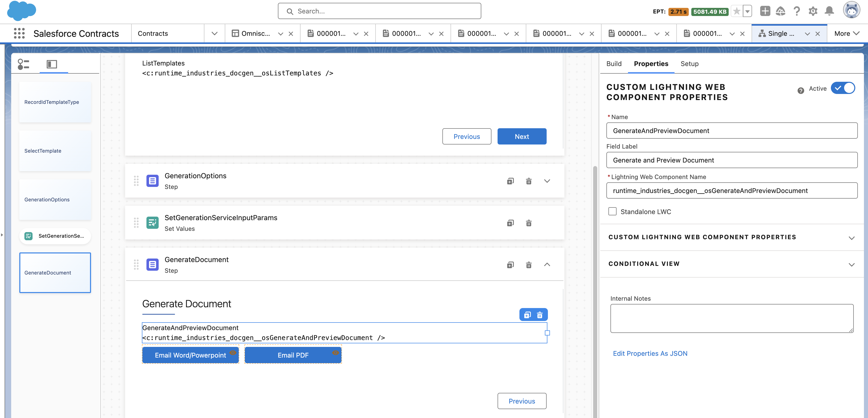
Task: Expand the GenerationOptions step chevron
Action: 547,181
